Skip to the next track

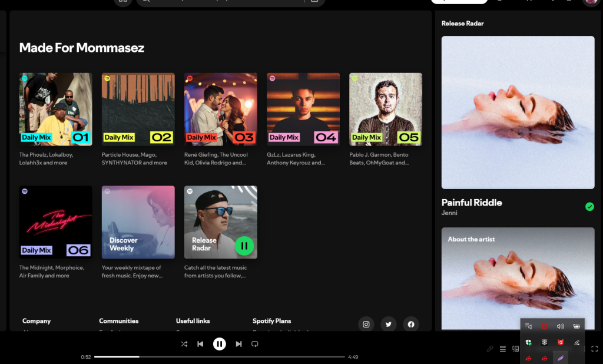238,344
